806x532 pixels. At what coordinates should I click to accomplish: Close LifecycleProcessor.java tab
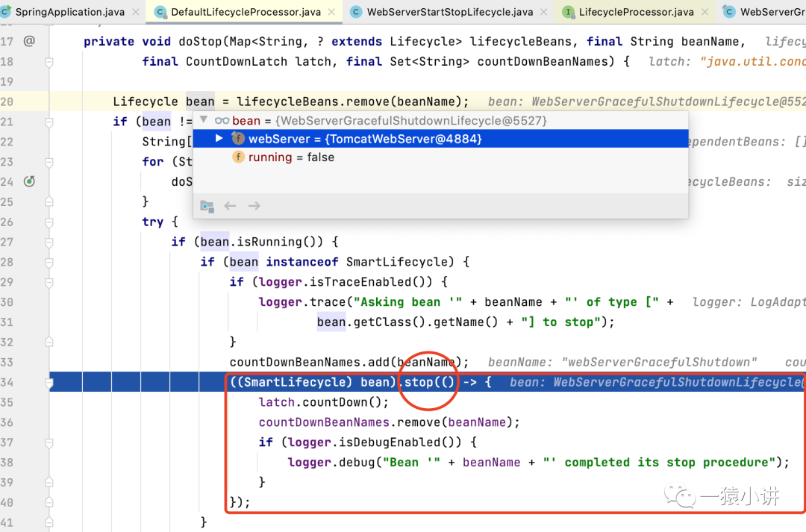[705, 12]
